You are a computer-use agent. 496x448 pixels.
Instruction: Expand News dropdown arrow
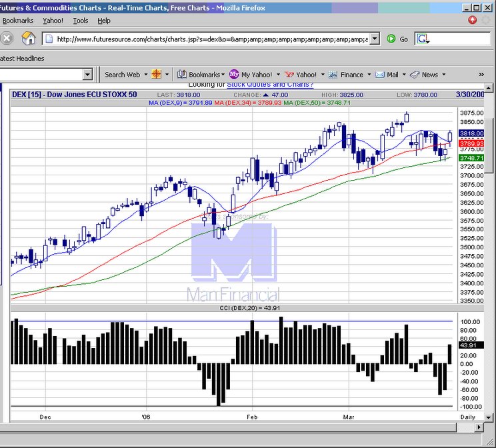pyautogui.click(x=444, y=75)
